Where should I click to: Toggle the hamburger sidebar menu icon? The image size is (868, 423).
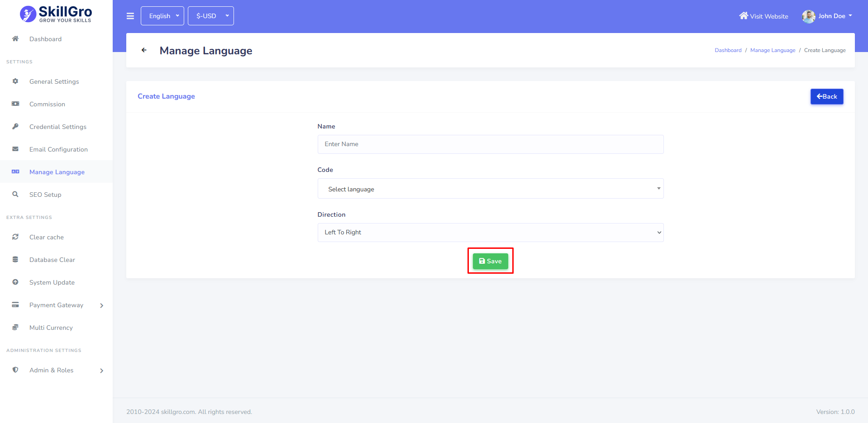(x=130, y=16)
